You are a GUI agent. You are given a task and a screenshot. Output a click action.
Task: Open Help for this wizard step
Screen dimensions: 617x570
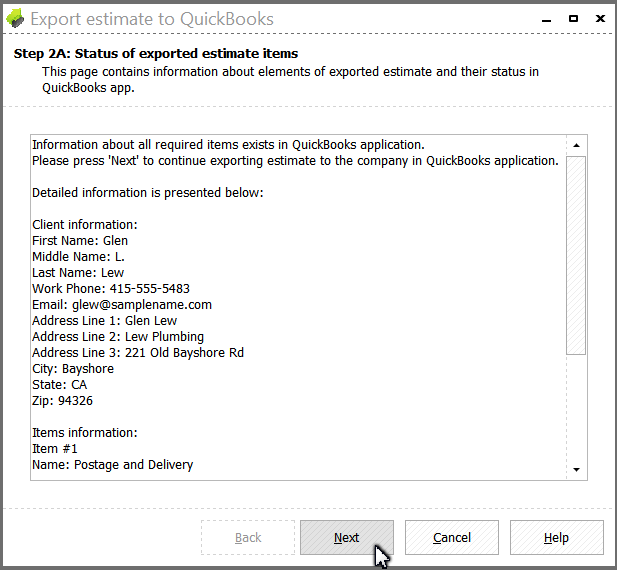click(557, 538)
